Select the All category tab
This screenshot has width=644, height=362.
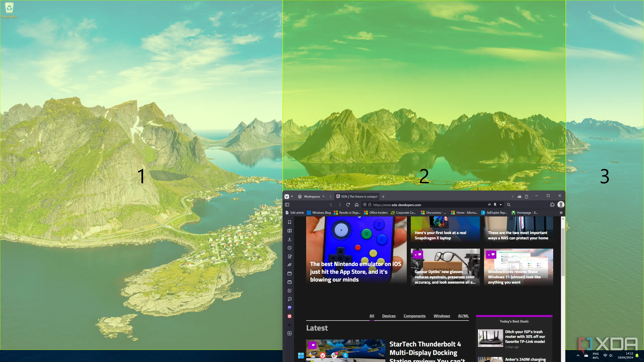coord(372,316)
